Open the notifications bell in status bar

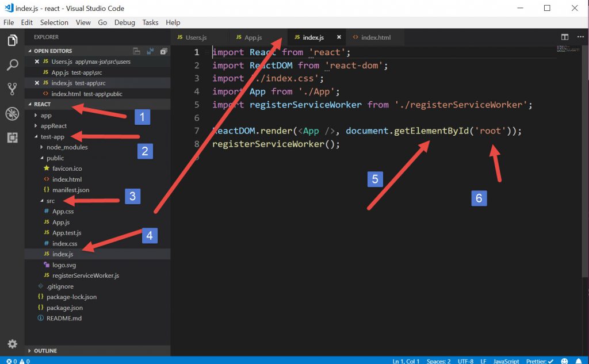(578, 361)
